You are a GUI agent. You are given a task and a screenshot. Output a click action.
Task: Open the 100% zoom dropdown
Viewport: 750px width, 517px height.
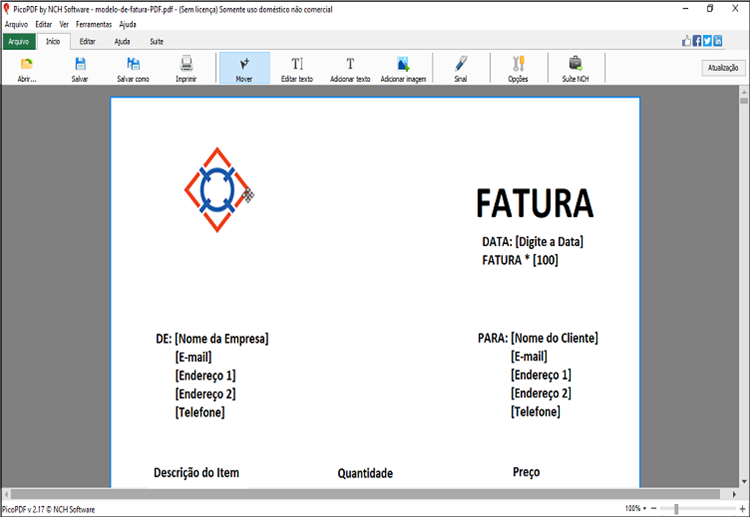click(x=636, y=508)
